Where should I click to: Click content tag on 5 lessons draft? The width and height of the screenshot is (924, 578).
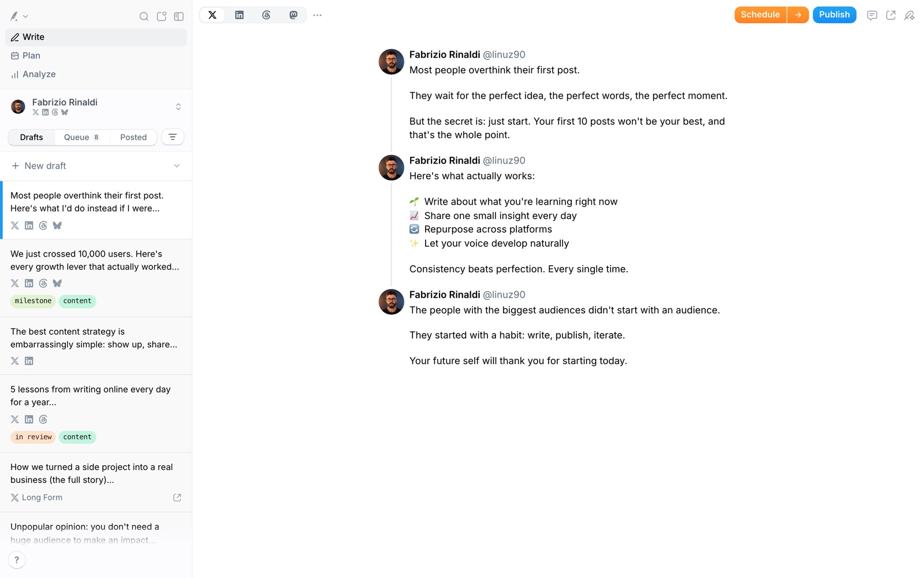[x=77, y=437]
